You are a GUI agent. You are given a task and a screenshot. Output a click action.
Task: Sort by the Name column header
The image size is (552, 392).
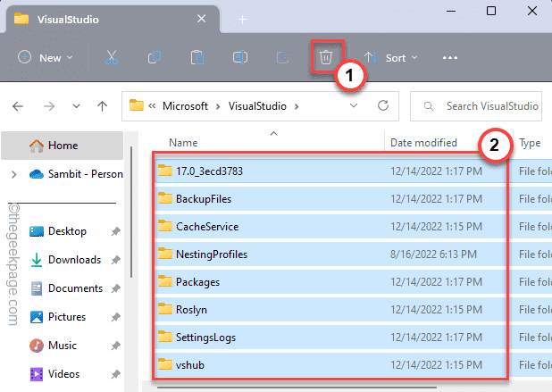tap(183, 143)
